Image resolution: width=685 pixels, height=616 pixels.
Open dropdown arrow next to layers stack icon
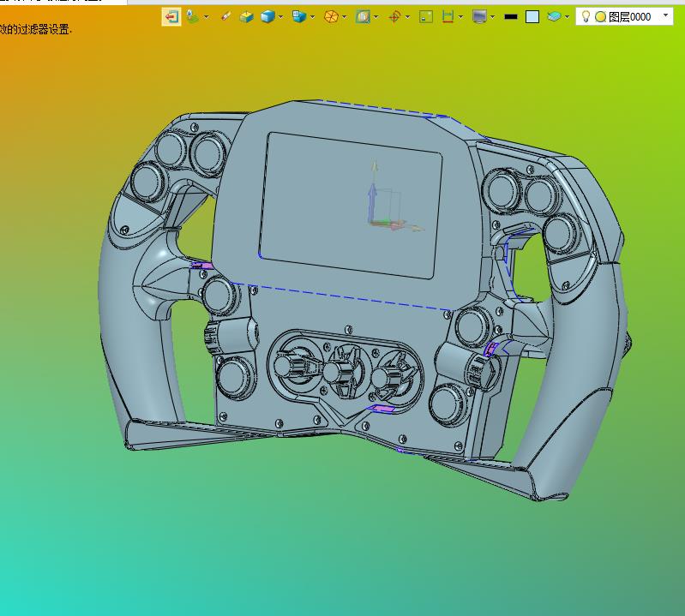pos(567,16)
